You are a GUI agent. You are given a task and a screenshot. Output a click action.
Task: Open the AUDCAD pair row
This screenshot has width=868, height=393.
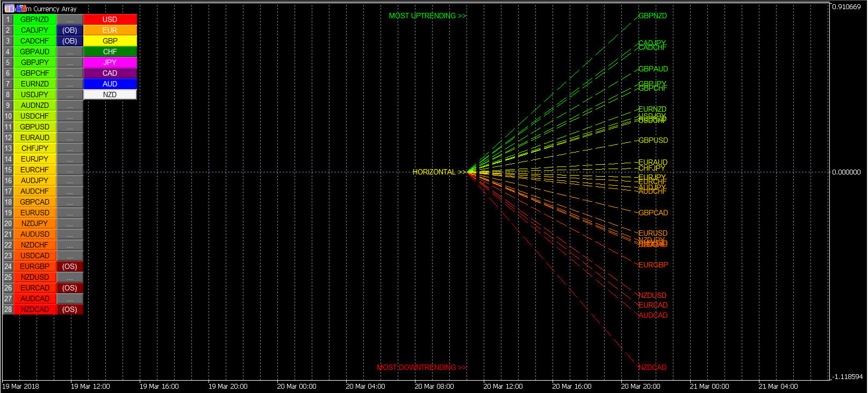pyautogui.click(x=35, y=299)
